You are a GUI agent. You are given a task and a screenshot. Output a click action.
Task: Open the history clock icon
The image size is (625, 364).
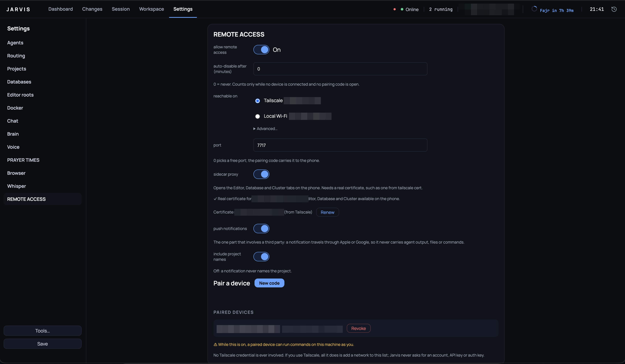click(614, 9)
